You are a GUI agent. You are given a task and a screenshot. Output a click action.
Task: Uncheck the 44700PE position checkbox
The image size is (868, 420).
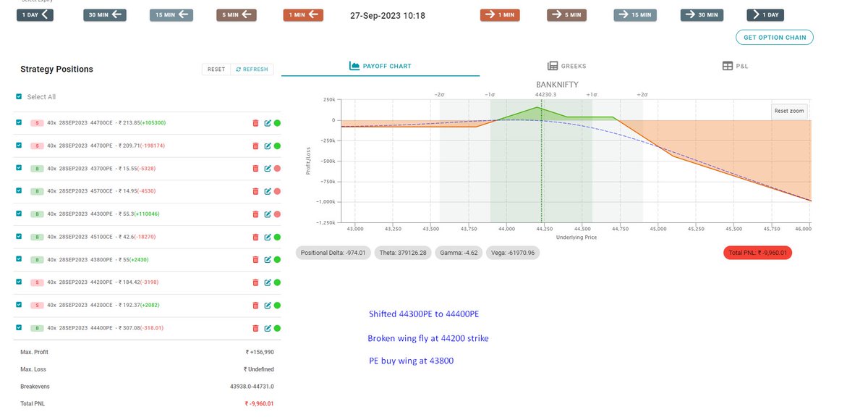point(19,145)
